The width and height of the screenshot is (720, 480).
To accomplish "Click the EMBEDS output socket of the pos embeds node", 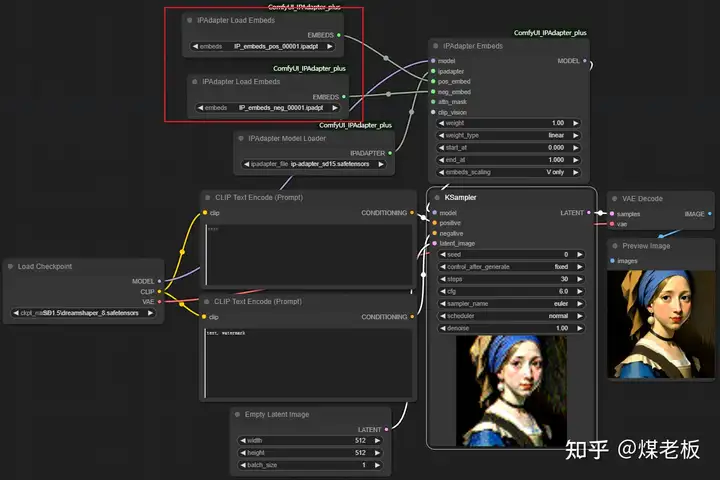I will click(x=339, y=35).
